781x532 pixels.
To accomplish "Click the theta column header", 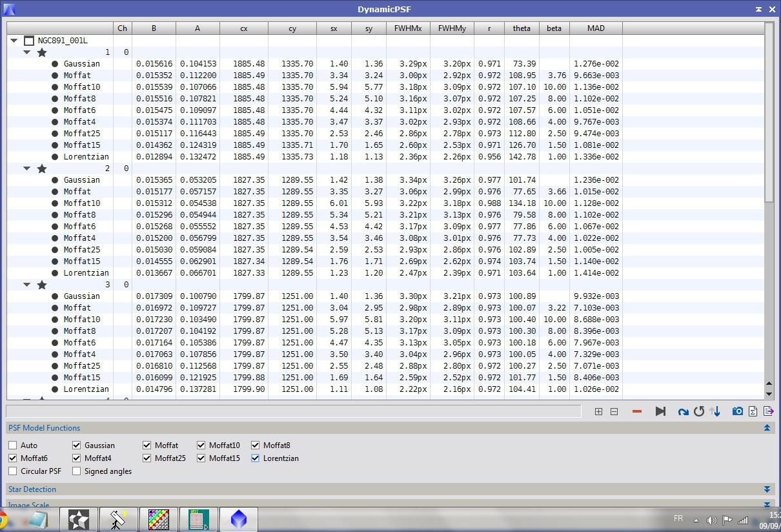I will [x=522, y=28].
